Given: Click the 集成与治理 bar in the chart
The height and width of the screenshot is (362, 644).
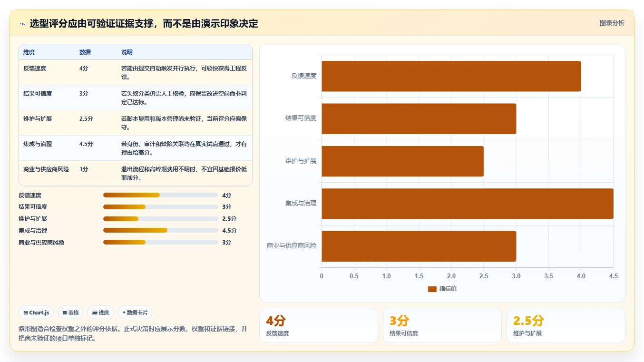Looking at the screenshot, I should 468,204.
